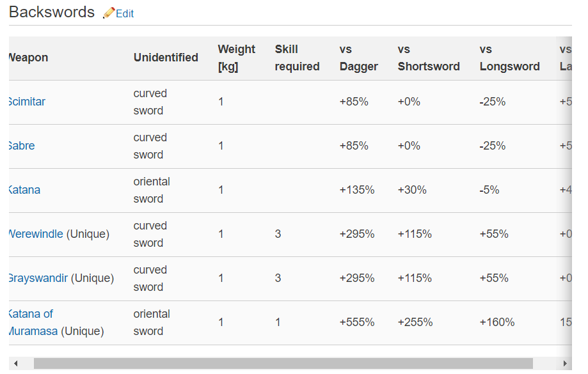This screenshot has width=588, height=374.
Task: Click the Weight [kg] column header
Action: (x=236, y=58)
